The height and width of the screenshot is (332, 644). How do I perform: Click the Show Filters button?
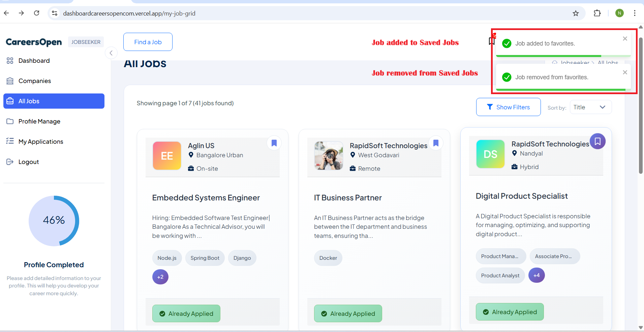click(508, 107)
